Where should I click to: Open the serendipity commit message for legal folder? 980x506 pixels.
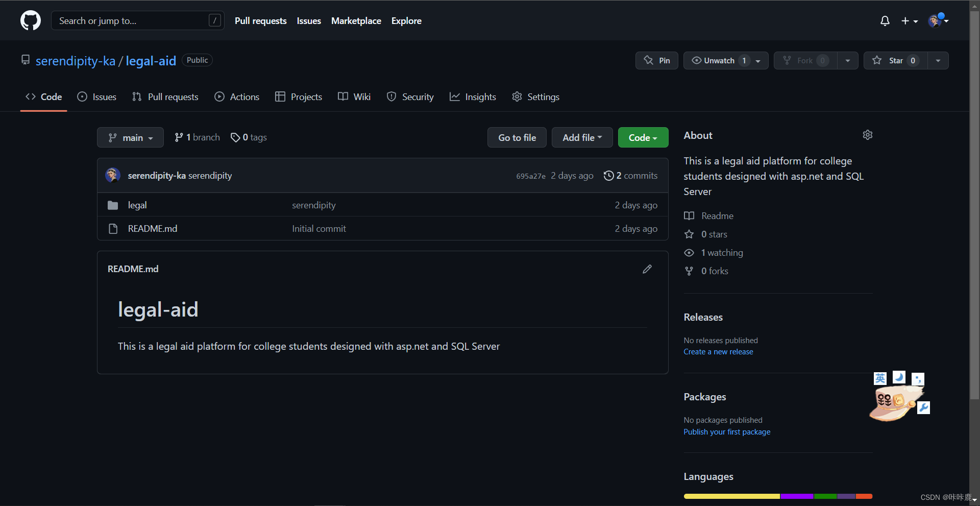(314, 205)
